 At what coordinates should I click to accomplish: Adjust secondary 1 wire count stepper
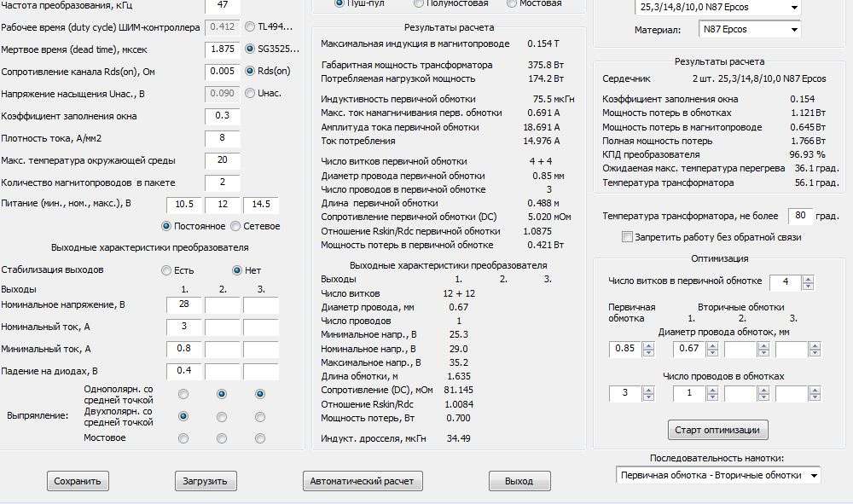(x=712, y=394)
